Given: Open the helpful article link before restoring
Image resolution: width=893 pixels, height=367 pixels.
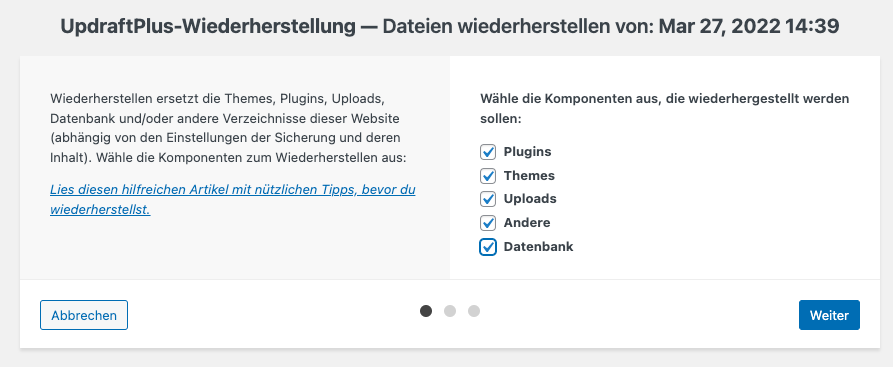Looking at the screenshot, I should (x=232, y=199).
